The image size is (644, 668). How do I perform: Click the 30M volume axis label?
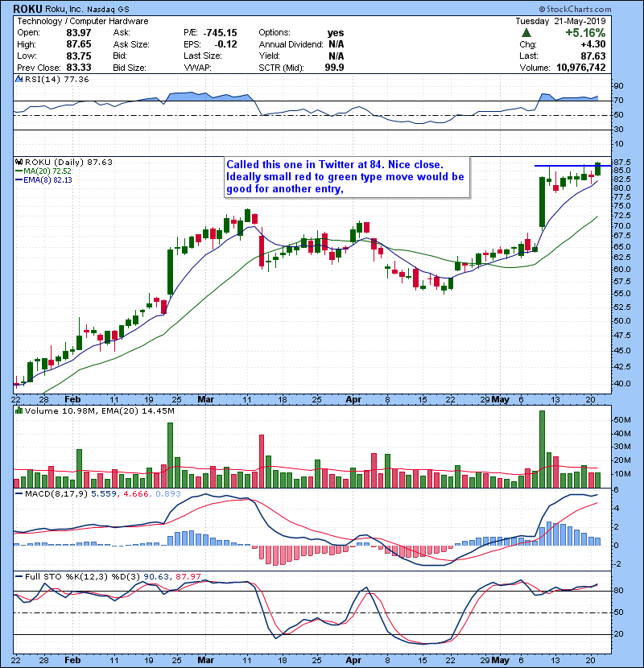click(x=621, y=447)
